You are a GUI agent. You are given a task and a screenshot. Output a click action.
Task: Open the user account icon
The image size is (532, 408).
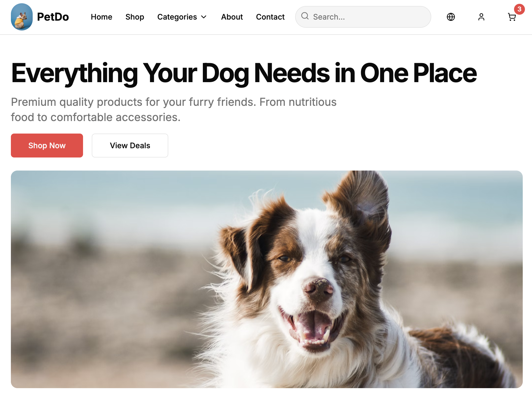click(481, 17)
